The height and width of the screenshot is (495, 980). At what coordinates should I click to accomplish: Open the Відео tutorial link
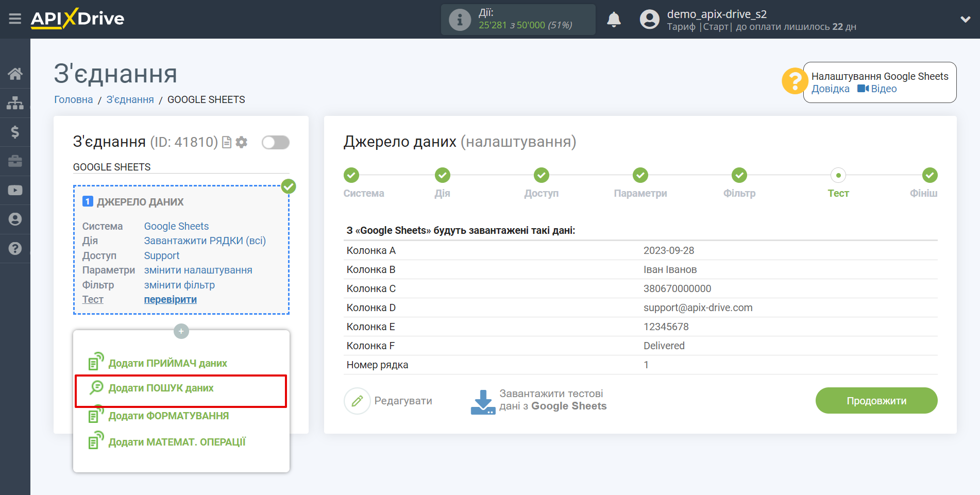click(877, 89)
